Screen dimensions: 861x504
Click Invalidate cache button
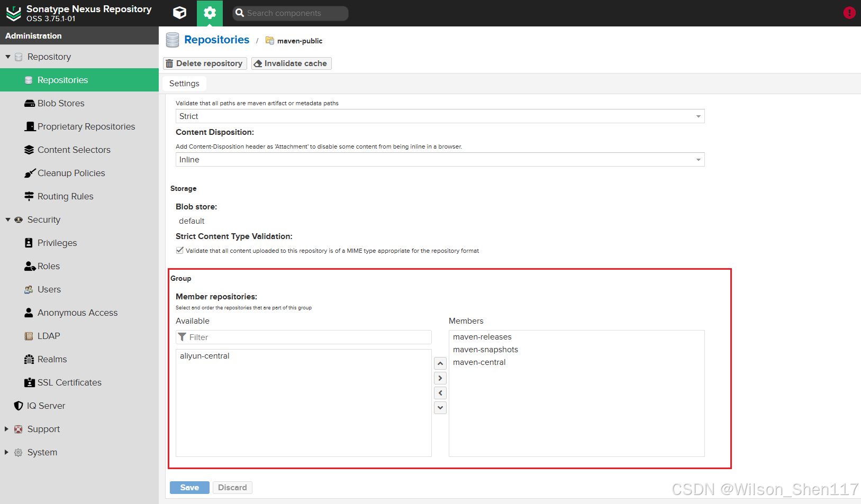(x=291, y=63)
